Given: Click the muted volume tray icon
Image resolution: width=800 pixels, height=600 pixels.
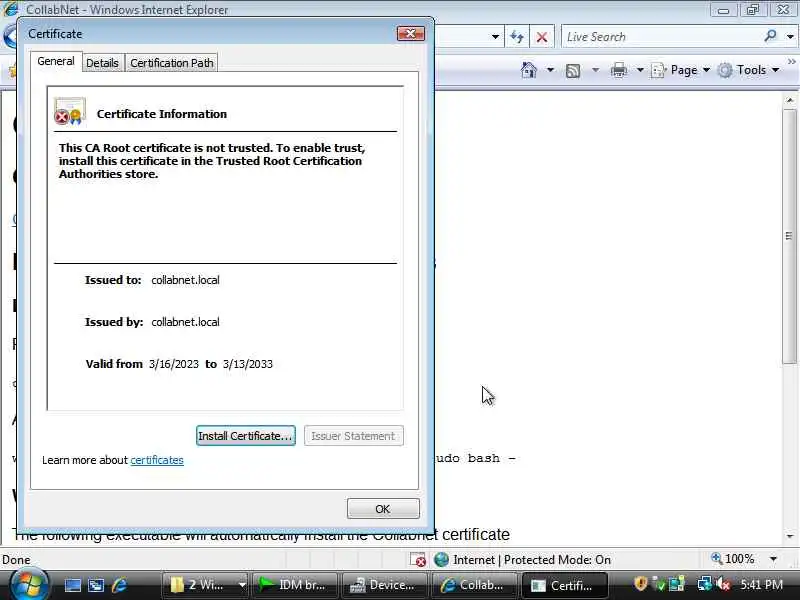Looking at the screenshot, I should pyautogui.click(x=723, y=584).
